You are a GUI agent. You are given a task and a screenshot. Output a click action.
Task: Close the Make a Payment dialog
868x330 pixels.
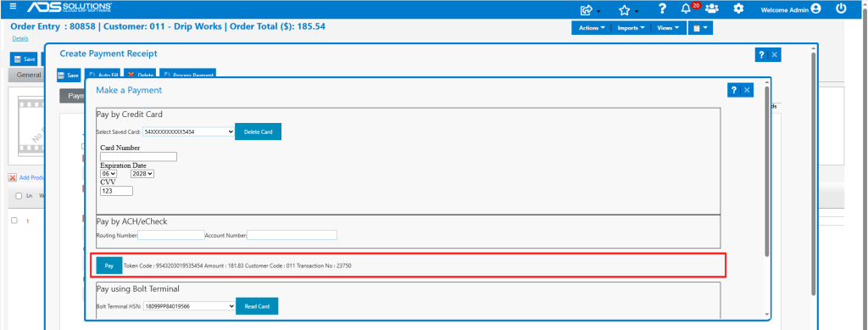[747, 90]
